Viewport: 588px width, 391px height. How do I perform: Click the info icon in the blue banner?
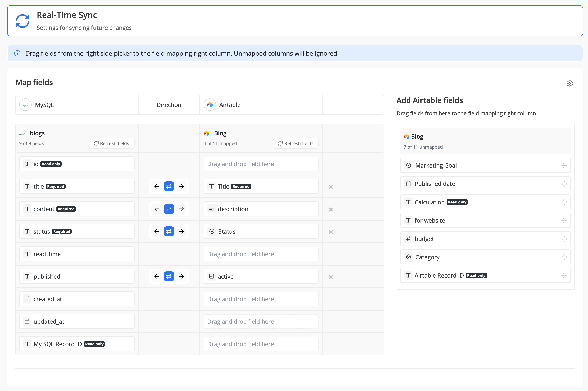click(17, 53)
